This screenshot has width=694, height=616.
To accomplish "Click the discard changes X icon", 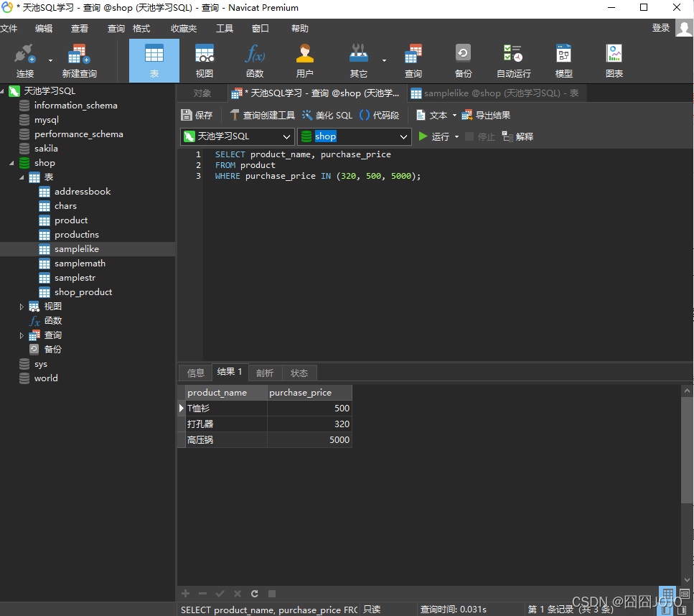I will click(x=238, y=594).
